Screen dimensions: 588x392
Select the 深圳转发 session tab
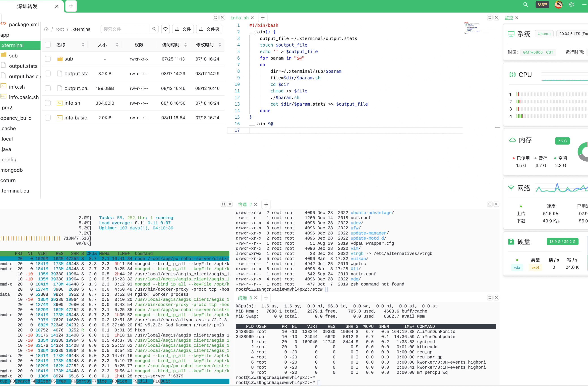27,6
